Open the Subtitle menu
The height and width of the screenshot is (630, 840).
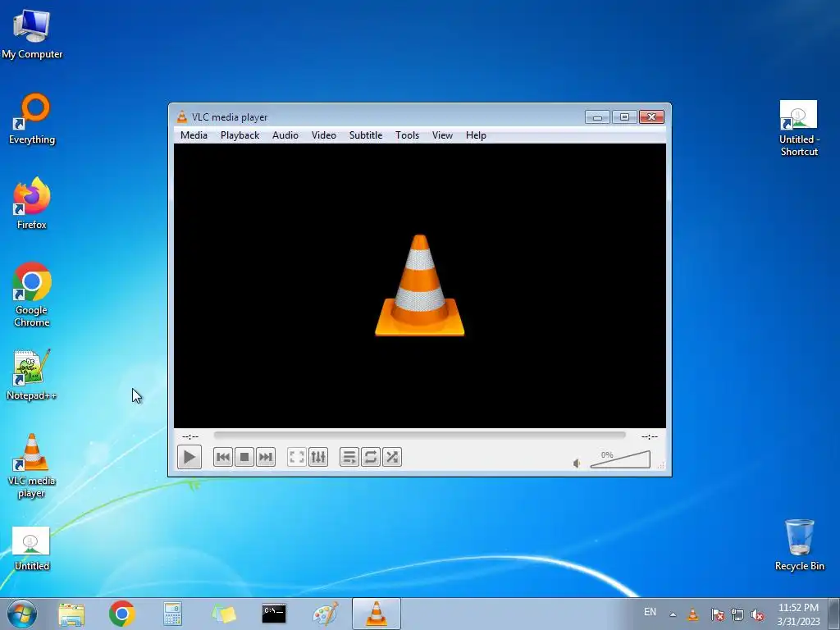point(366,135)
